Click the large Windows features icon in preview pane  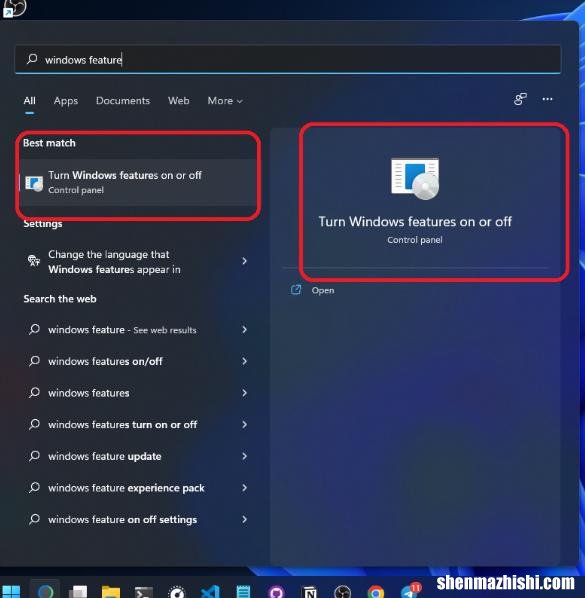415,178
